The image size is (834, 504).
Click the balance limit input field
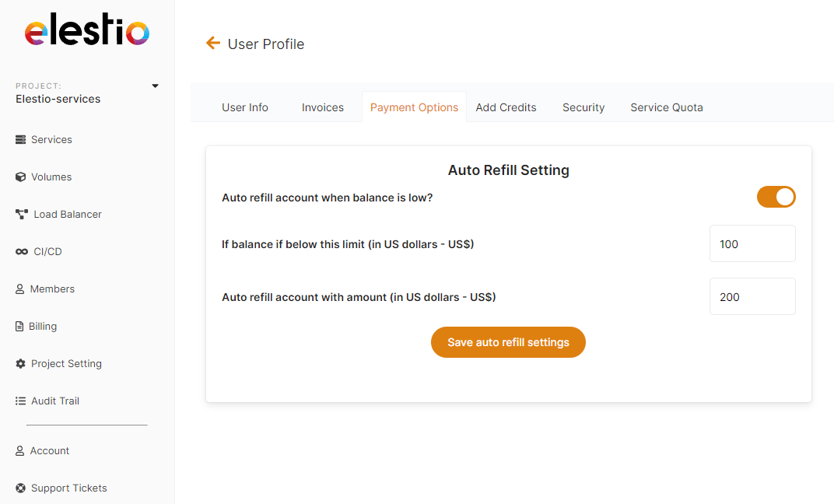(752, 244)
